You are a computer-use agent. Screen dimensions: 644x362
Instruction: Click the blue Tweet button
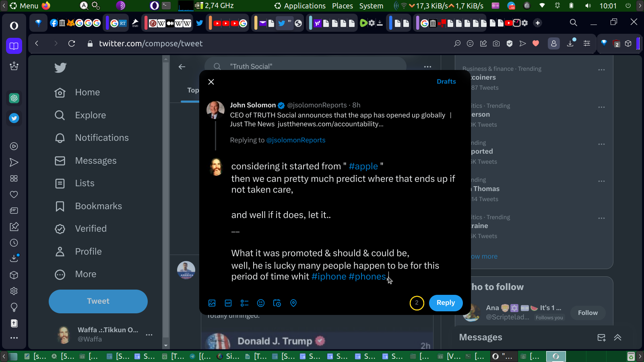click(x=98, y=301)
